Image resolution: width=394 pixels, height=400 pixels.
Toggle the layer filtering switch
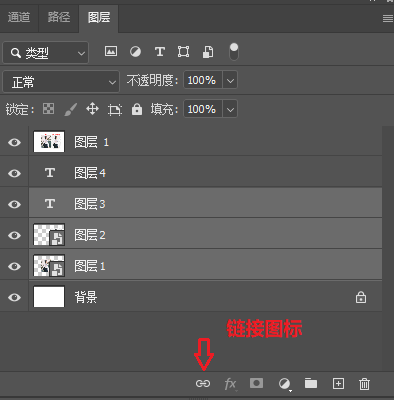coord(234,52)
